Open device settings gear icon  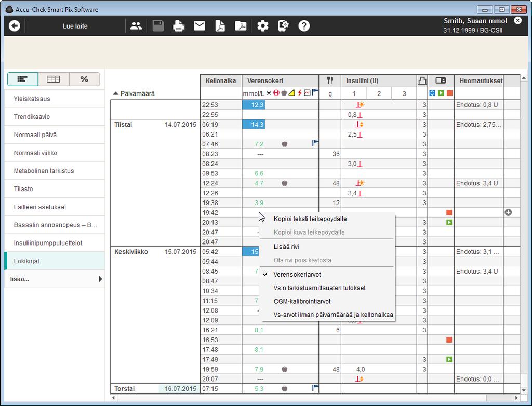point(283,26)
